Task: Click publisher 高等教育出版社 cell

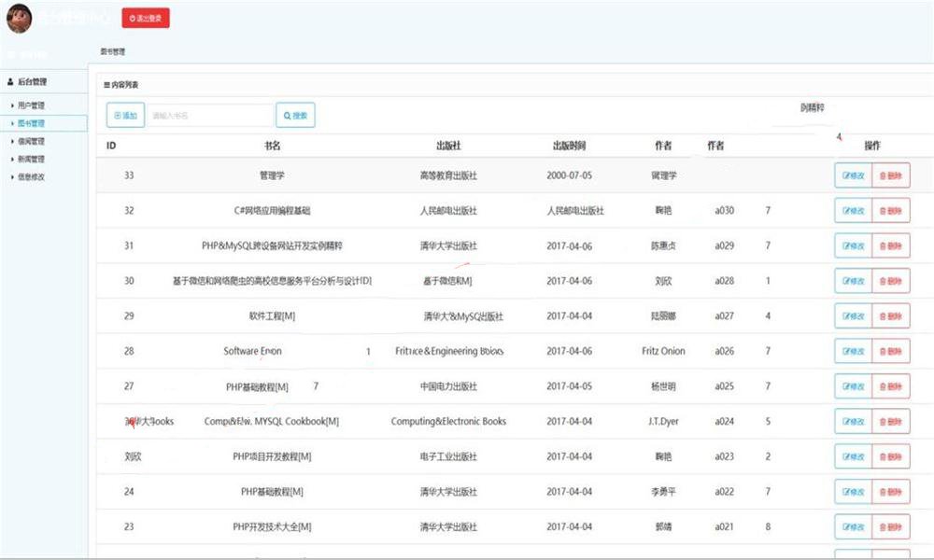Action: pos(448,175)
